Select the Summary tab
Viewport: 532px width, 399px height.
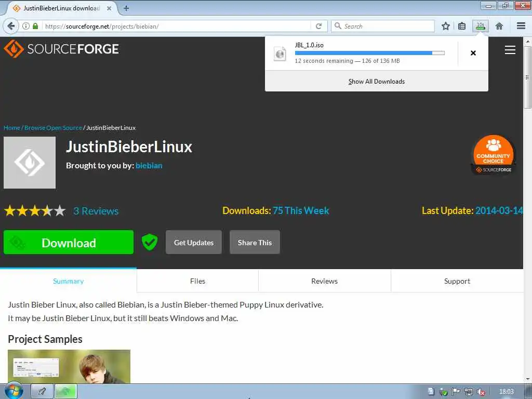point(68,280)
